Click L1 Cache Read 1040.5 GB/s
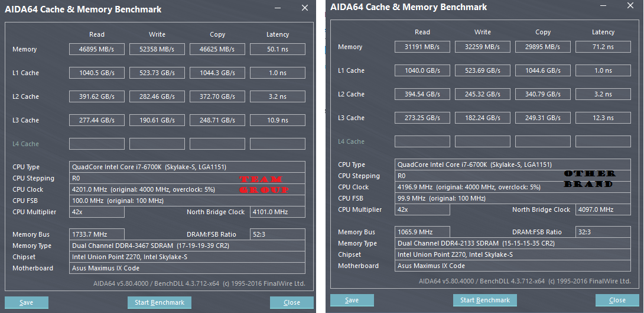644x313 pixels. pyautogui.click(x=96, y=73)
